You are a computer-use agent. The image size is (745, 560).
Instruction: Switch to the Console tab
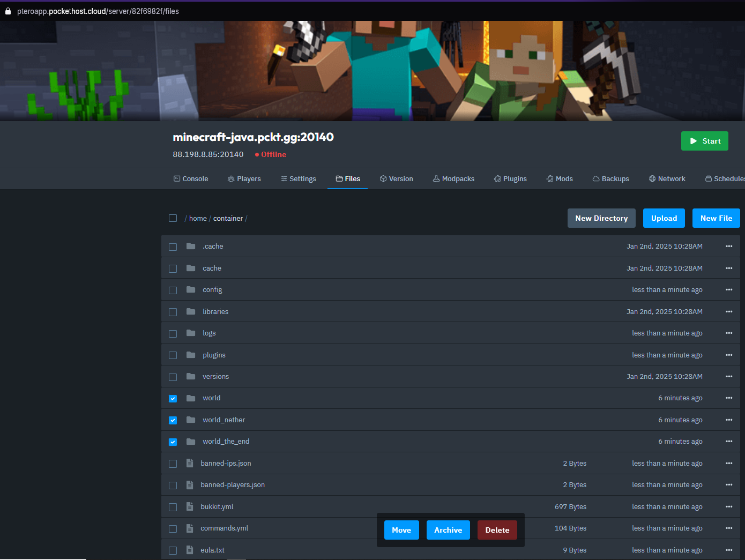click(191, 179)
